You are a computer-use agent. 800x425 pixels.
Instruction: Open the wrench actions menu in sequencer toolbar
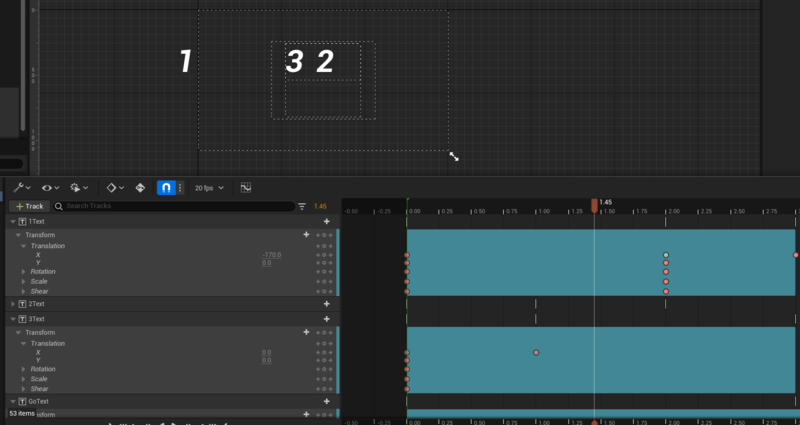click(22, 188)
